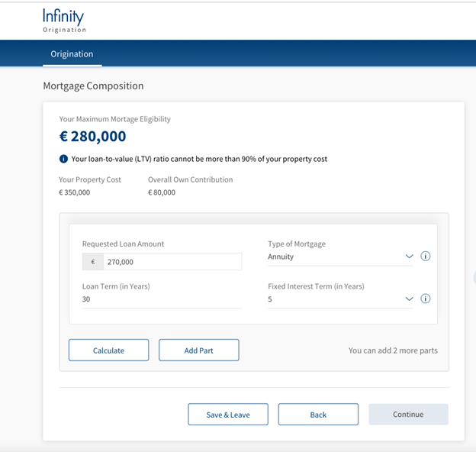Click the Infinity Origination logo
The height and width of the screenshot is (452, 476).
(x=64, y=21)
